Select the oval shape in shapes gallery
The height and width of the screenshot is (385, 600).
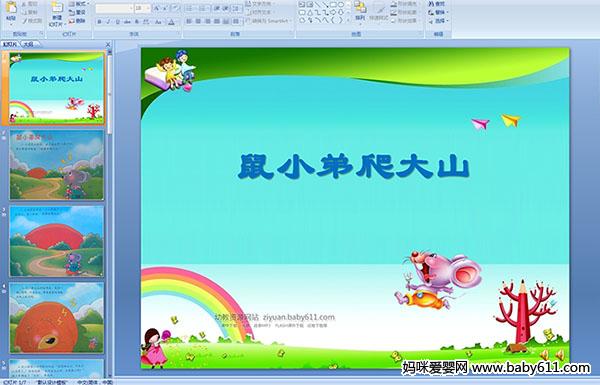342,5
